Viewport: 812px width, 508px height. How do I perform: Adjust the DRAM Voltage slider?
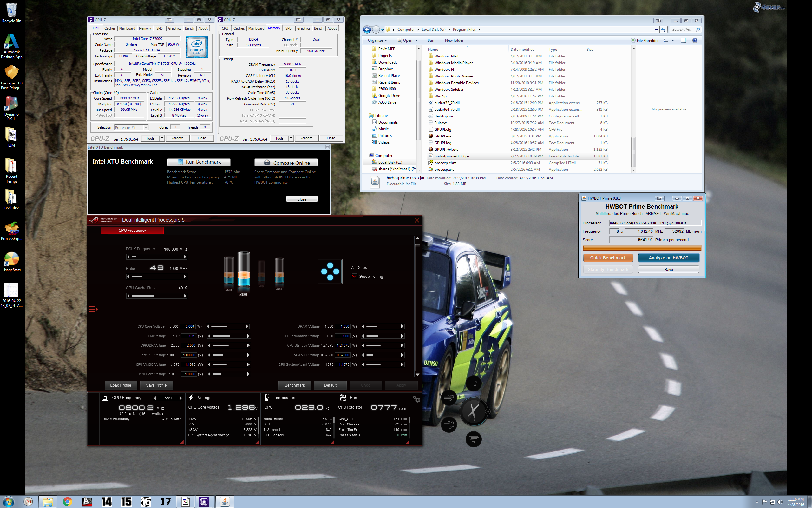(383, 327)
